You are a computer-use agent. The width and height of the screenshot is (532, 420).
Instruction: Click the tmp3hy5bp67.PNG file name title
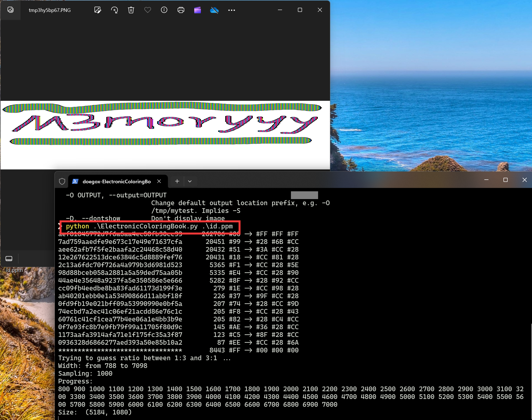click(x=50, y=10)
